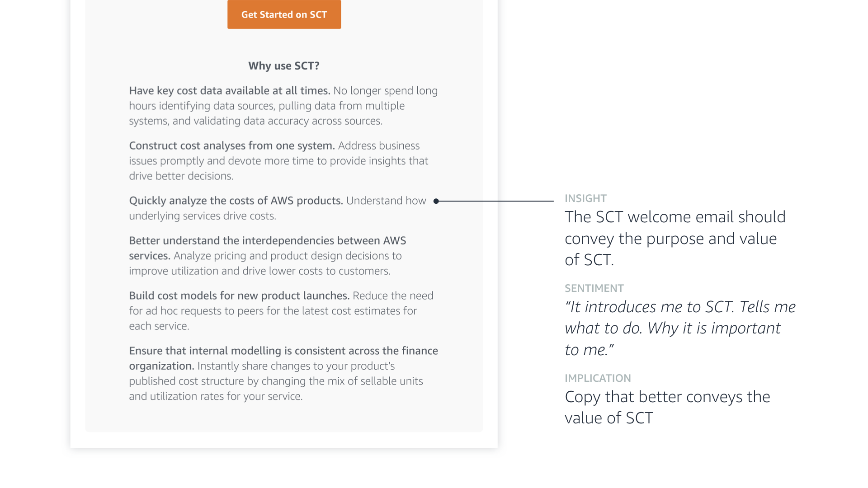Click 'Better understand the interdependencies' bold heading
This screenshot has width=868, height=488.
click(267, 241)
